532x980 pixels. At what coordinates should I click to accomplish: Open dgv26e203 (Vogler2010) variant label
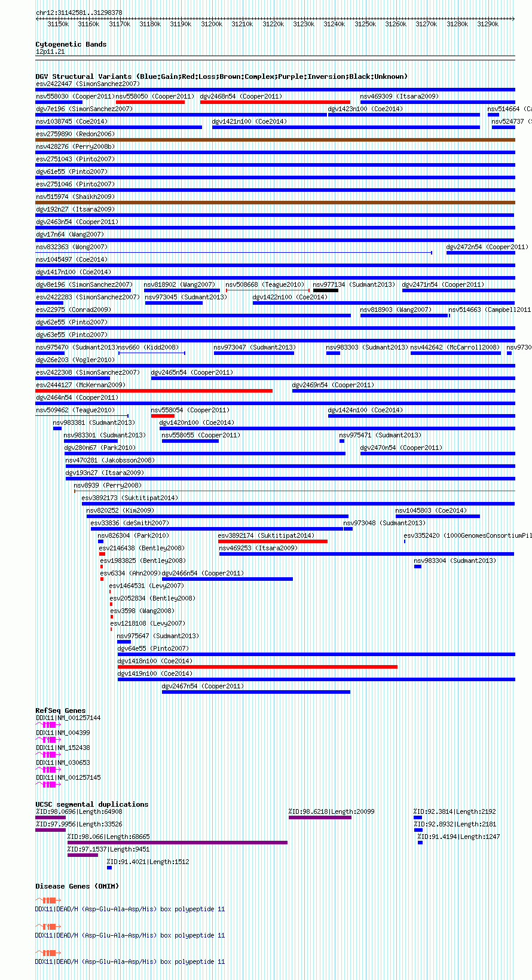click(75, 360)
